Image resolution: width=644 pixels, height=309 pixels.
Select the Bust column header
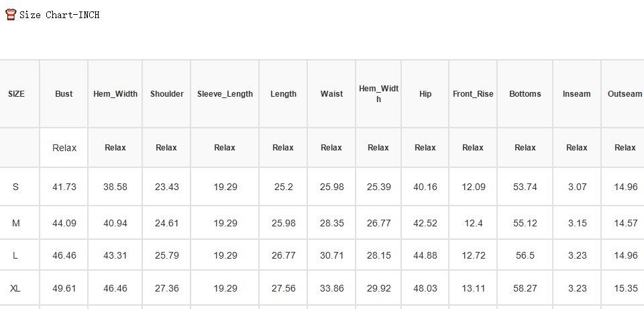pos(64,94)
